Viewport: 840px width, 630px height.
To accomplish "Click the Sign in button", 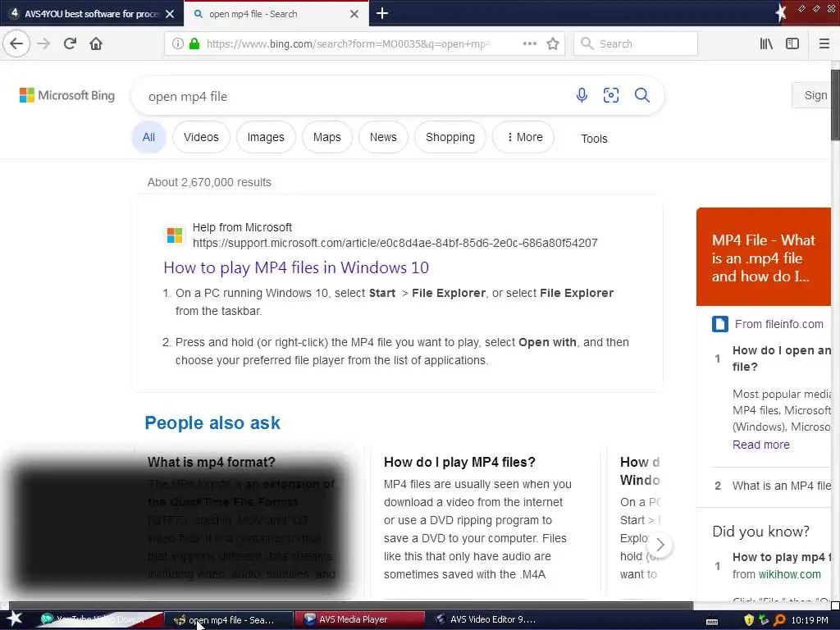I will point(812,95).
